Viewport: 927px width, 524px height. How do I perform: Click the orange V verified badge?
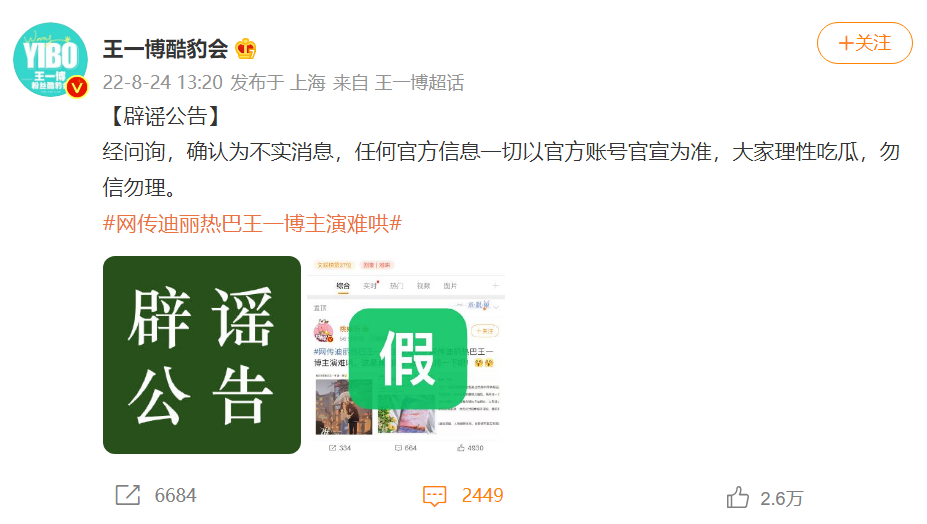tap(77, 88)
